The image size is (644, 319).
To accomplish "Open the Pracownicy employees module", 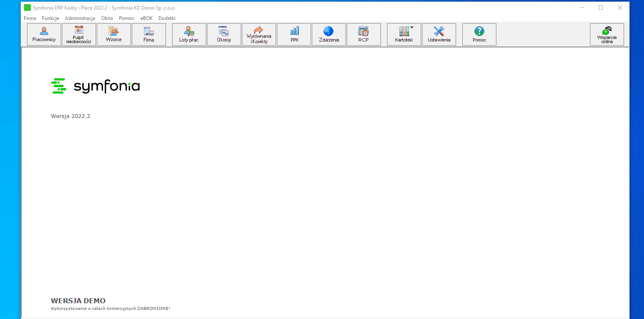I will click(44, 34).
